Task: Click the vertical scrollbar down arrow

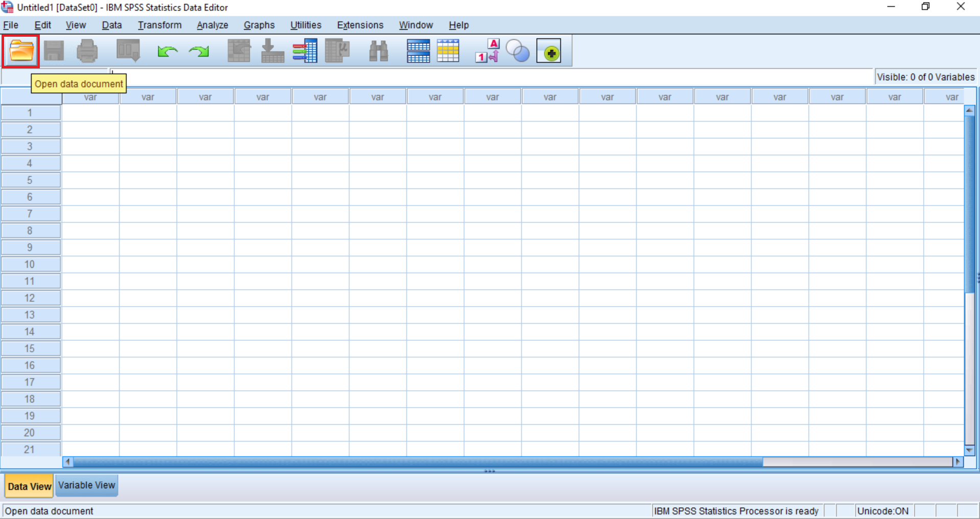Action: (x=969, y=451)
